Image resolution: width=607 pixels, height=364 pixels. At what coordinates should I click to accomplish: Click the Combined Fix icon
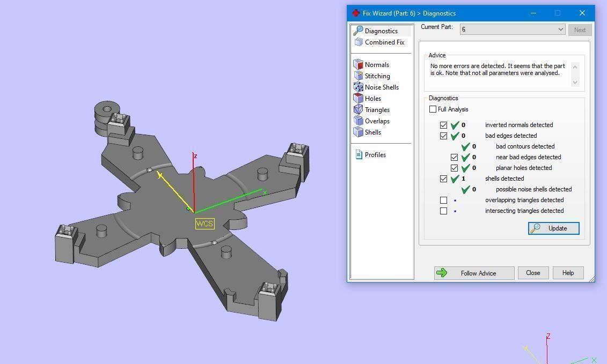359,42
